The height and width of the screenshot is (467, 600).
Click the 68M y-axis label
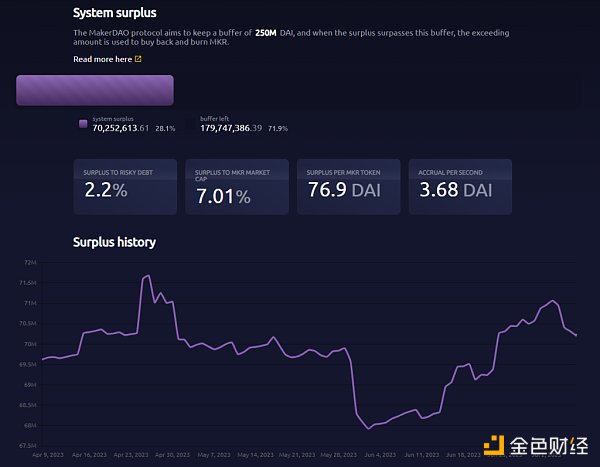pyautogui.click(x=30, y=425)
